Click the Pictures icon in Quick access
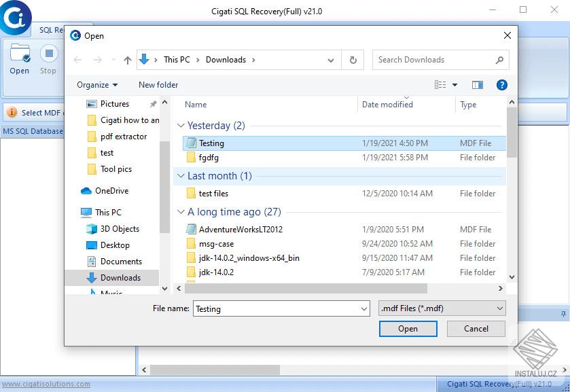This screenshot has height=392, width=570. pos(92,104)
